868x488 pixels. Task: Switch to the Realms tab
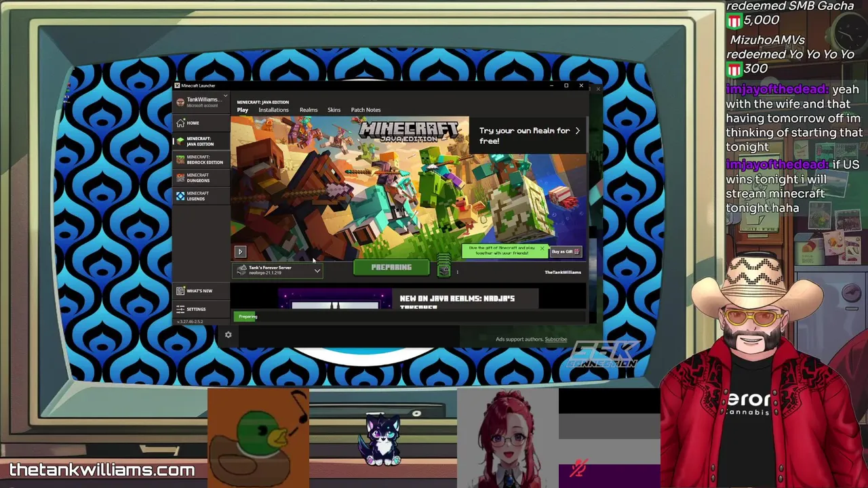(308, 110)
